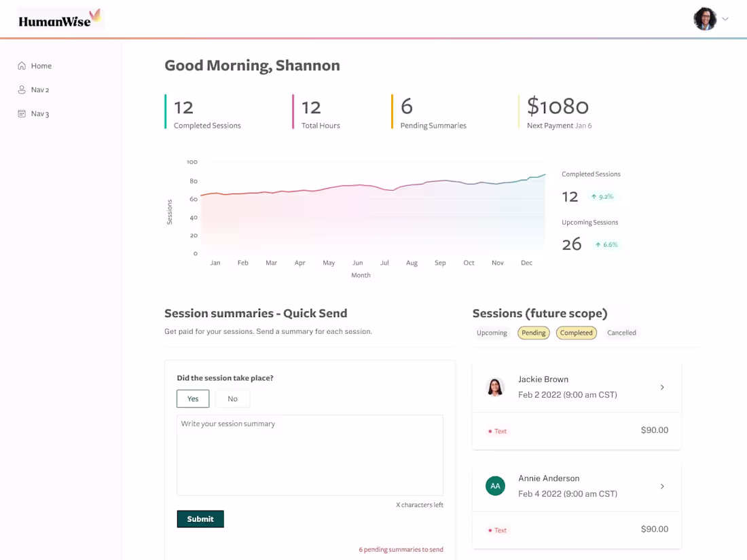Click the session summary text area
The image size is (747, 560).
pos(309,455)
